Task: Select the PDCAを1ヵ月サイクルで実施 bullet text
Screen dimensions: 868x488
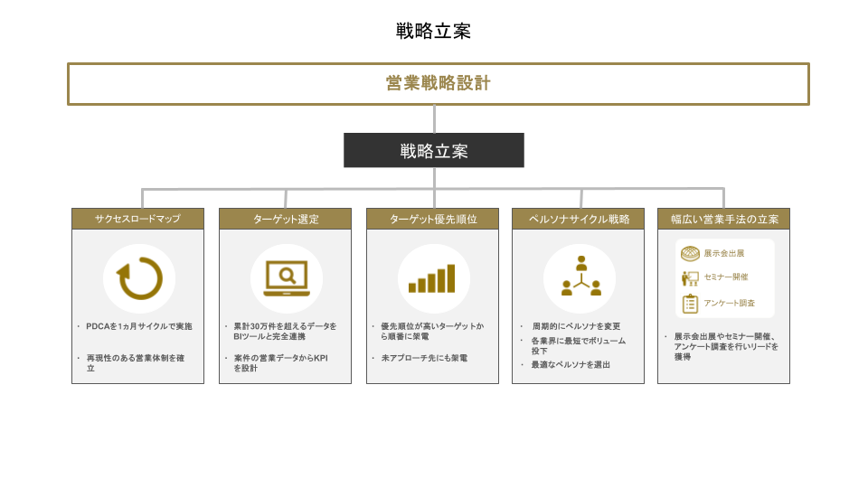Action: [138, 326]
